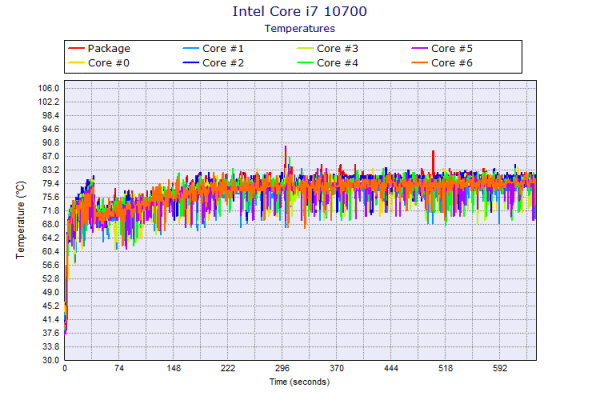The width and height of the screenshot is (600, 400).
Task: Click the Core #0 legend entry
Action: tap(99, 63)
